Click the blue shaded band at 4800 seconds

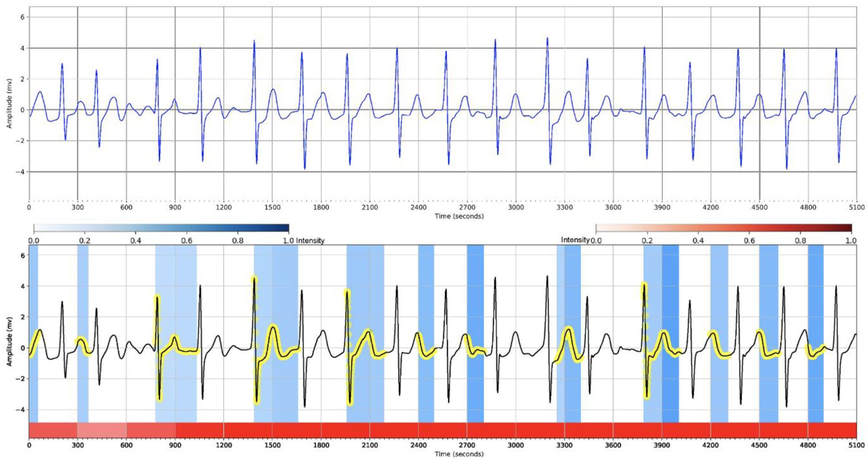tap(816, 334)
